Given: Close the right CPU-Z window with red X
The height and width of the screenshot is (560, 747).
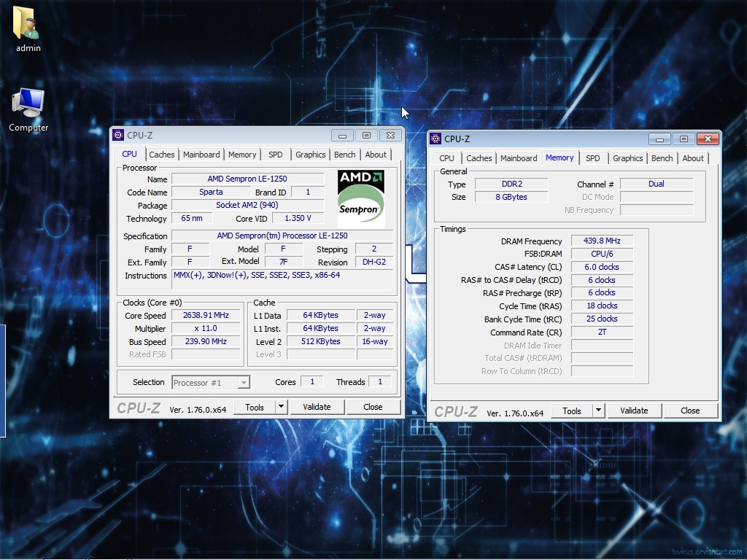Looking at the screenshot, I should click(708, 139).
